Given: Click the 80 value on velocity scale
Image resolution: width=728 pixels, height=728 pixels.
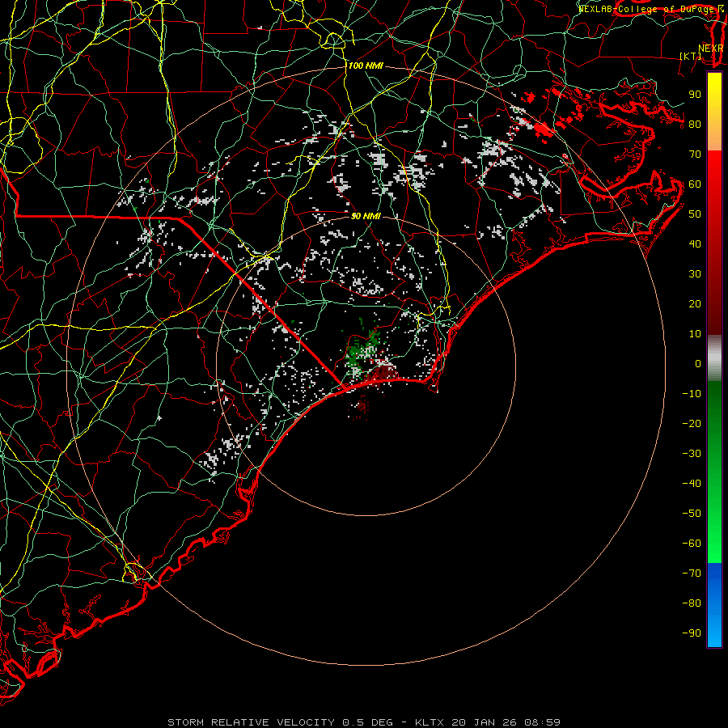Looking at the screenshot, I should (695, 124).
